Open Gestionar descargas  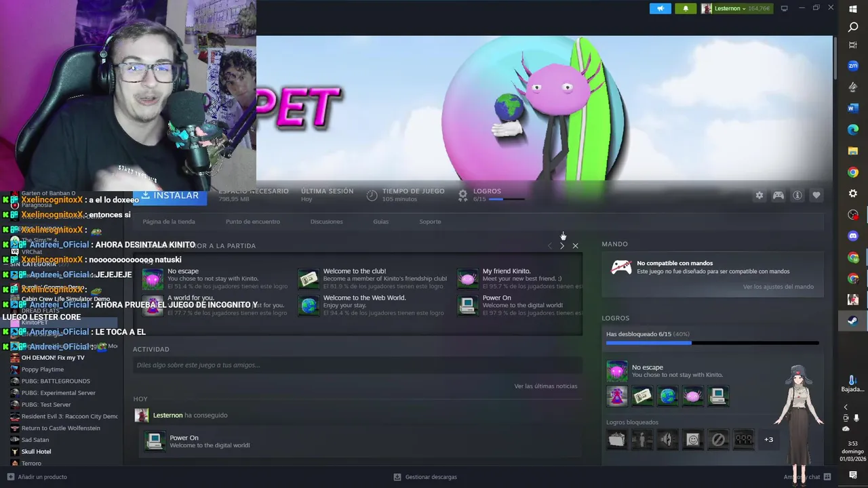tap(425, 477)
